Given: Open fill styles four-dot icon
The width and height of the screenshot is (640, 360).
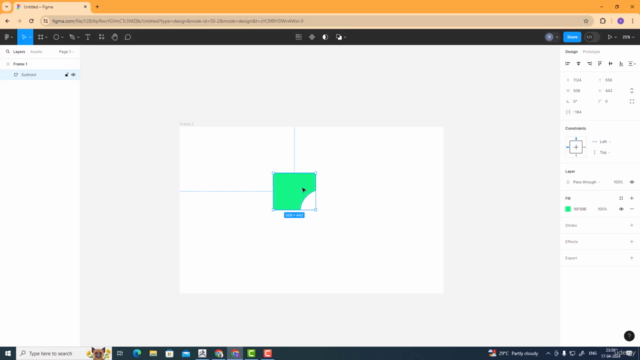Looking at the screenshot, I should [x=621, y=198].
